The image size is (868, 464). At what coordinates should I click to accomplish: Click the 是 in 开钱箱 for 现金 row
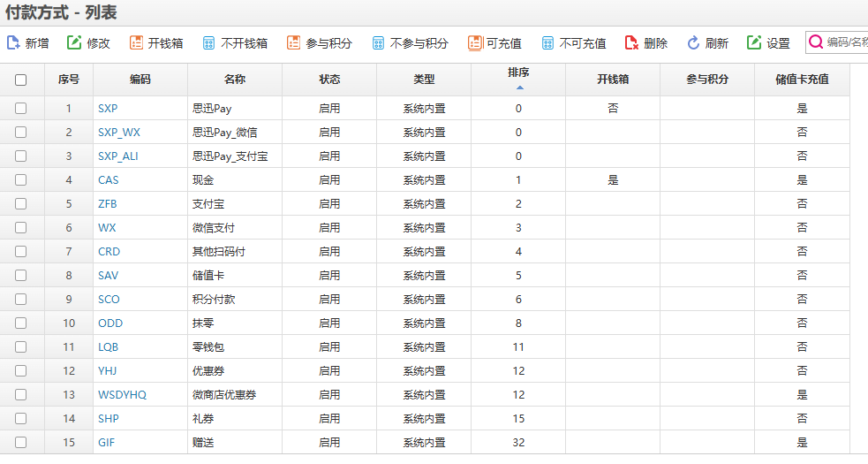(613, 179)
